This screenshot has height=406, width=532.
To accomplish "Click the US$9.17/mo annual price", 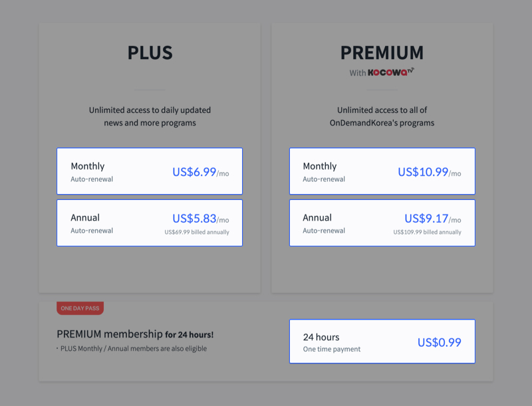I will [x=433, y=219].
